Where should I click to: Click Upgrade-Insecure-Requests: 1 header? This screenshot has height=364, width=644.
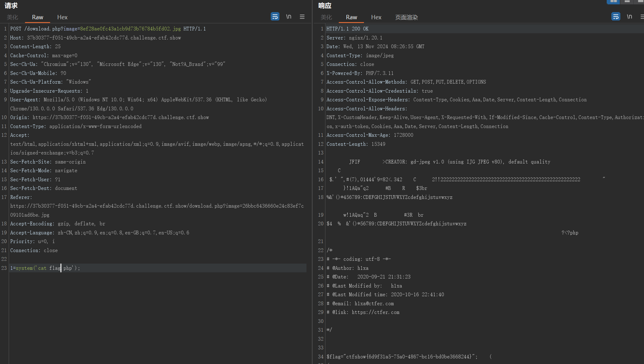49,91
